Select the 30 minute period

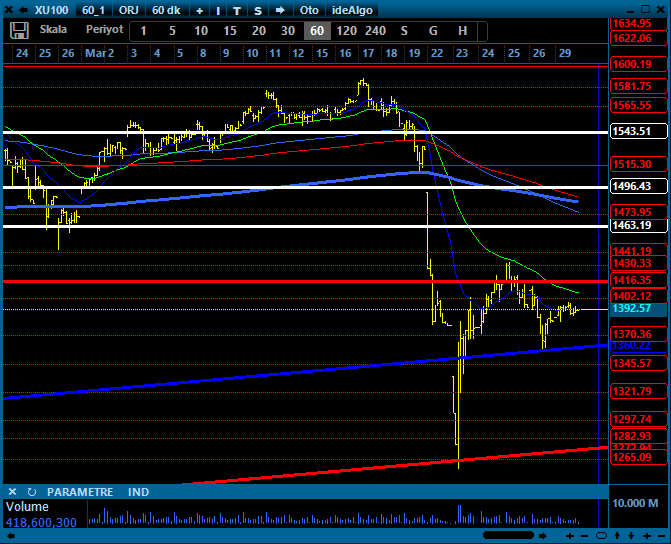click(288, 31)
